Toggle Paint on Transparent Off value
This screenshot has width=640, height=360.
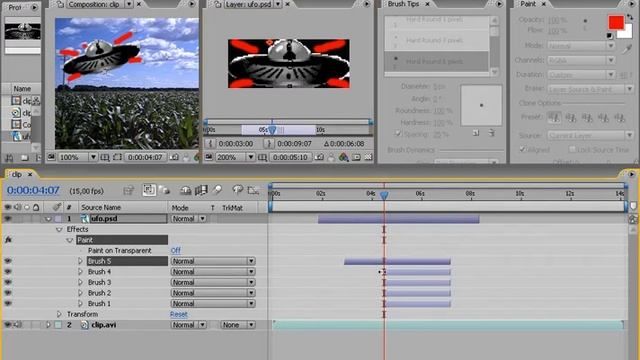click(x=176, y=251)
